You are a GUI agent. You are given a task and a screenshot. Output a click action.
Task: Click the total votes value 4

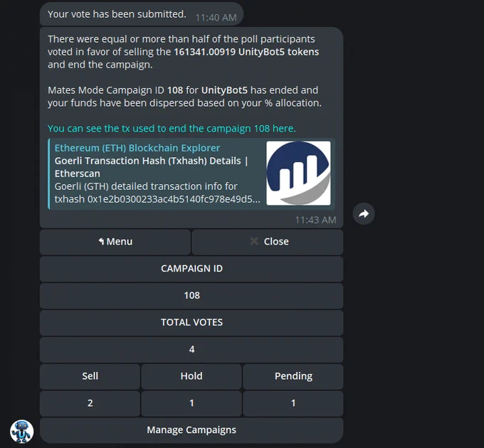[191, 349]
